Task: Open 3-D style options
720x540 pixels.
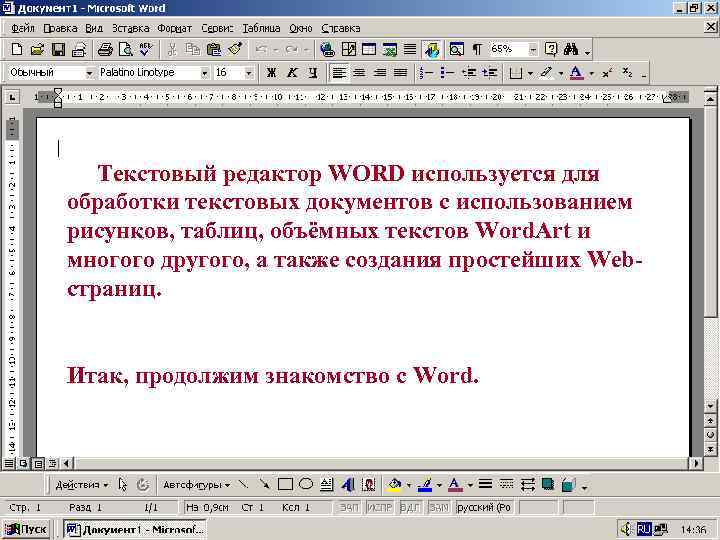Action: coord(568,484)
